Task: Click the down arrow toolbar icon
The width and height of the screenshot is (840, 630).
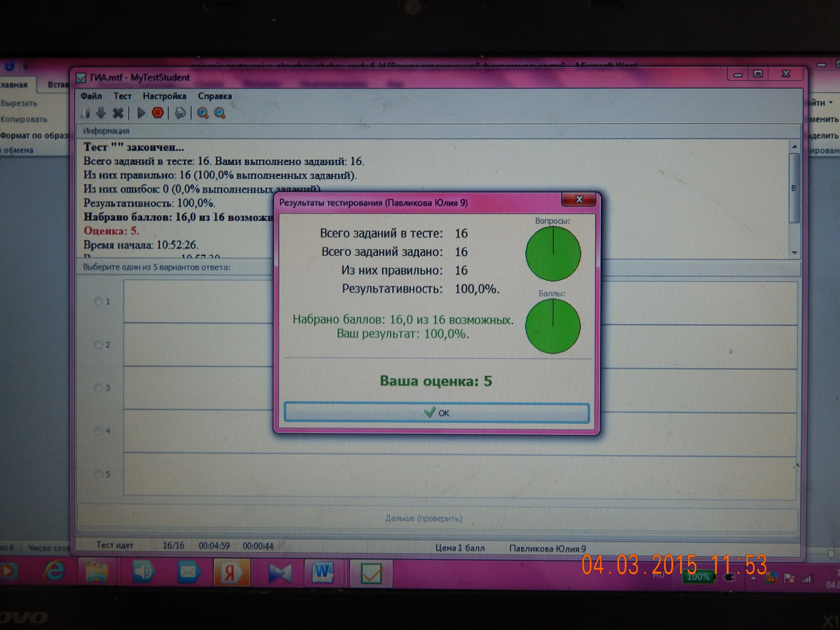Action: pyautogui.click(x=101, y=113)
